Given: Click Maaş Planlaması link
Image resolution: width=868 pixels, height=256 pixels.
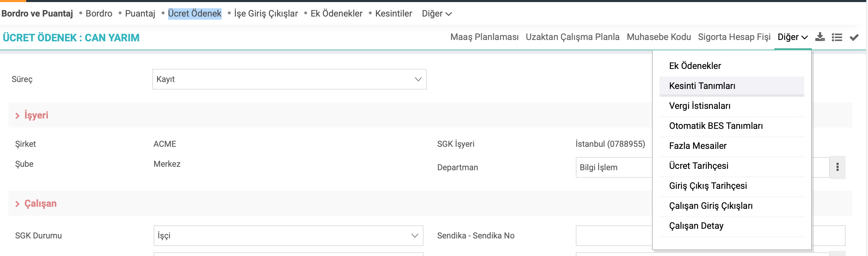Looking at the screenshot, I should 484,37.
